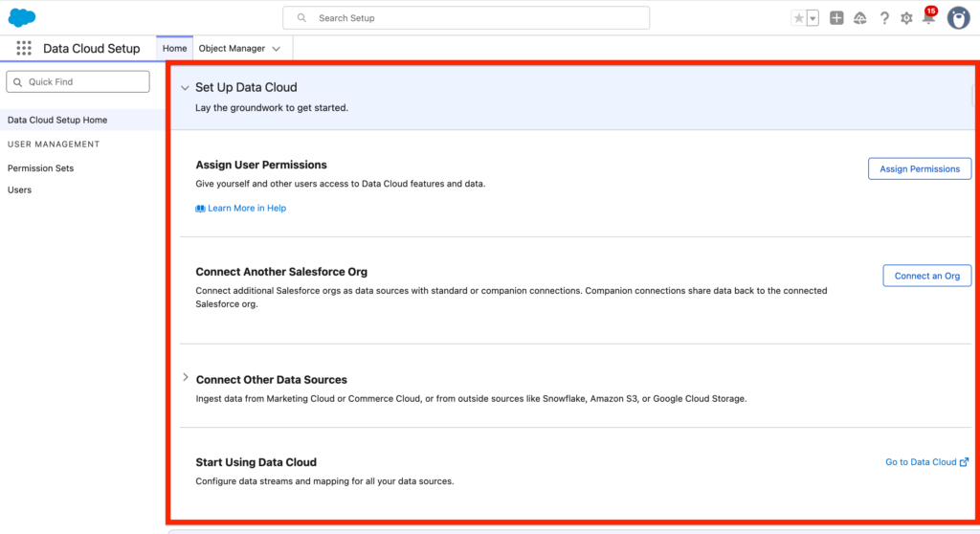
Task: Open the favorites list dropdown arrow
Action: click(x=813, y=18)
